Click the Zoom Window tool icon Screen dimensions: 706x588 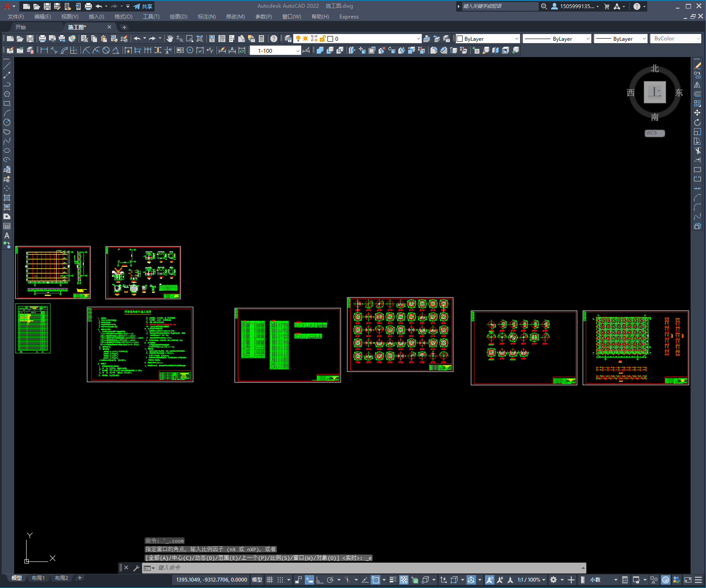tap(190, 39)
